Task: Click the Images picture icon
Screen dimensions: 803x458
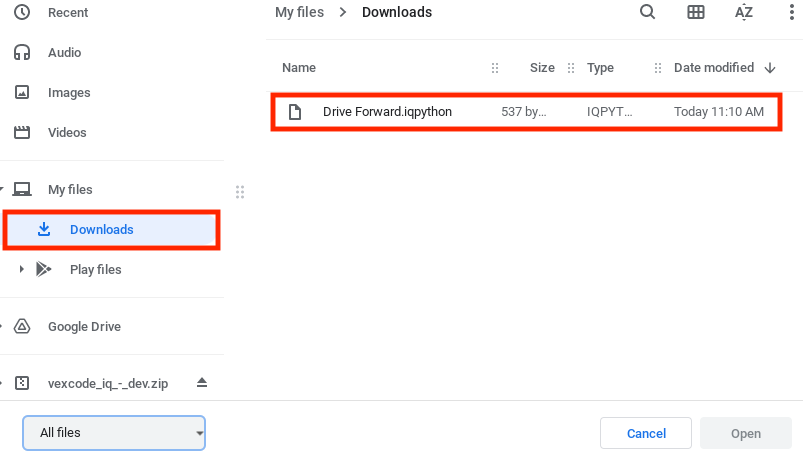Action: 22,93
